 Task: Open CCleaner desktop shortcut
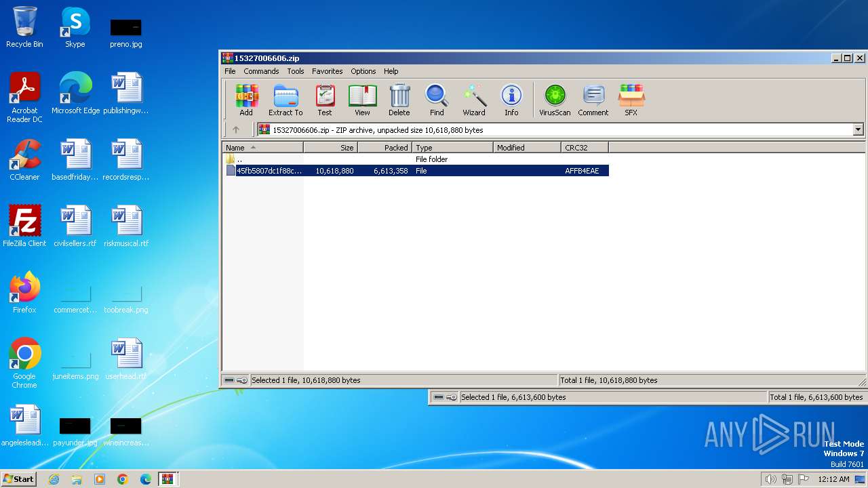(24, 160)
